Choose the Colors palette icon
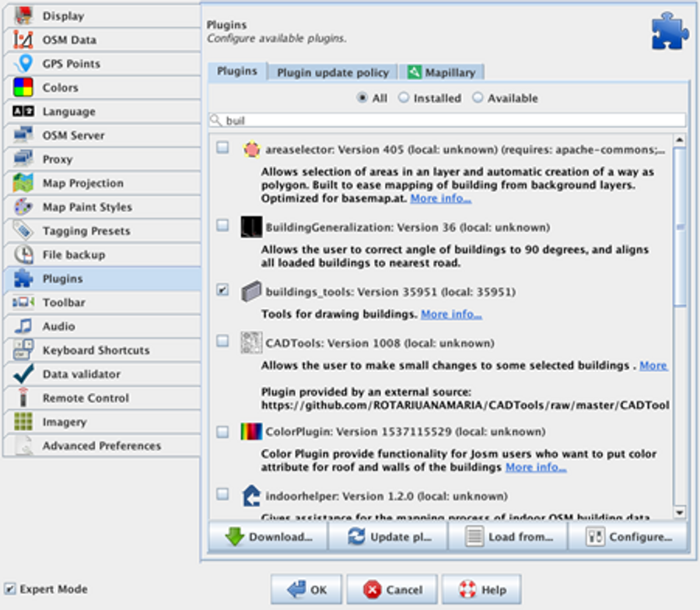 [x=23, y=87]
